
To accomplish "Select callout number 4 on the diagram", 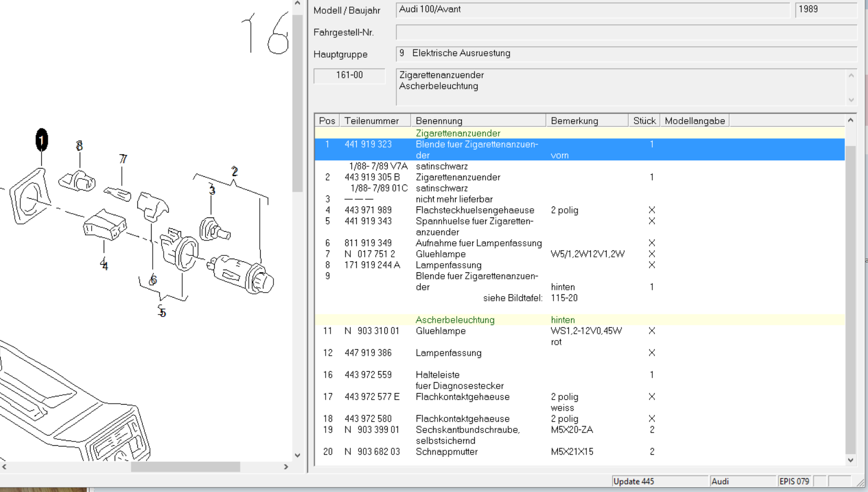I will click(x=104, y=265).
